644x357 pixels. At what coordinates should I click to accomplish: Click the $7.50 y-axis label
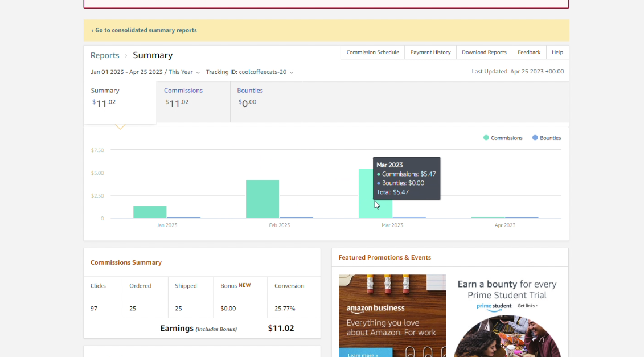coord(97,150)
